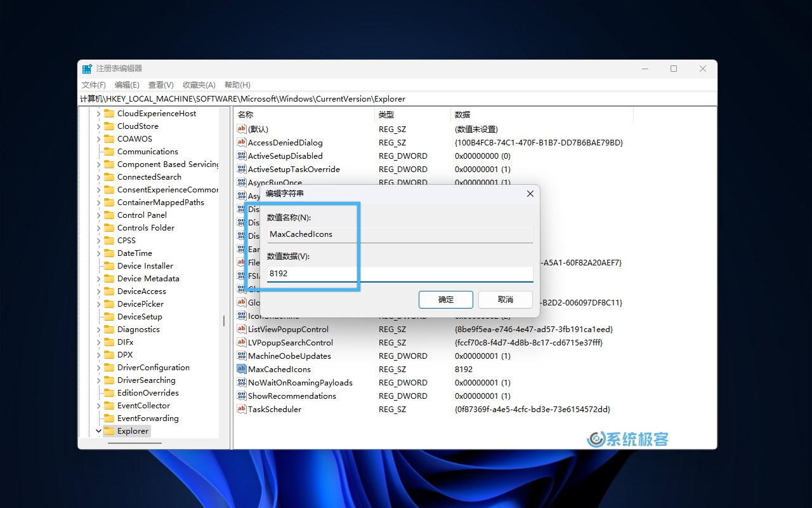Click REG_DWORD type of MachineOobeUpdates row
This screenshot has height=508, width=812.
403,356
